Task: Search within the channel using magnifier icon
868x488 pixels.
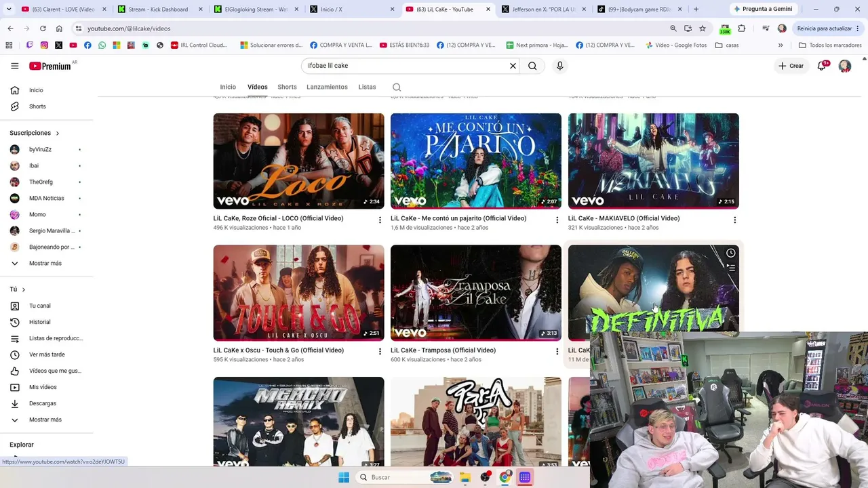Action: [x=397, y=87]
